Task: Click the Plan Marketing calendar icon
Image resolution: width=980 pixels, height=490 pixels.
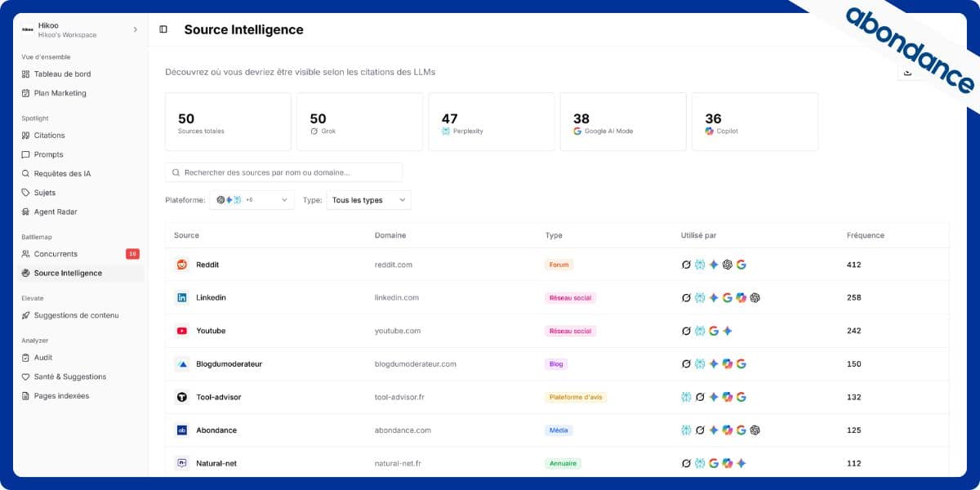Action: (x=26, y=93)
